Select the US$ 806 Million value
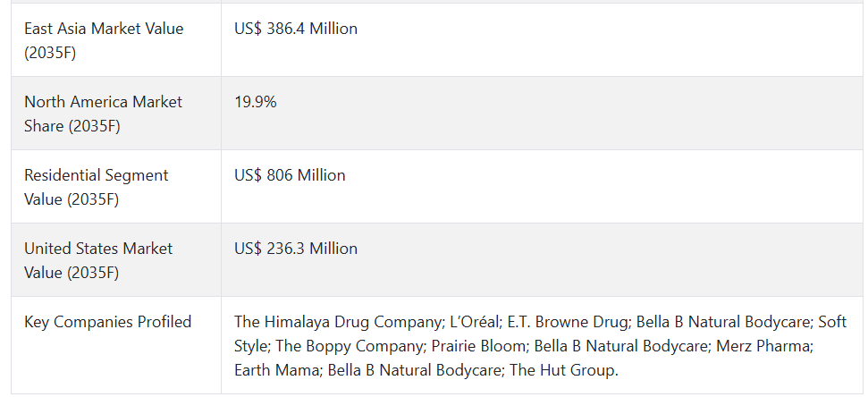Image resolution: width=868 pixels, height=397 pixels. (x=290, y=175)
